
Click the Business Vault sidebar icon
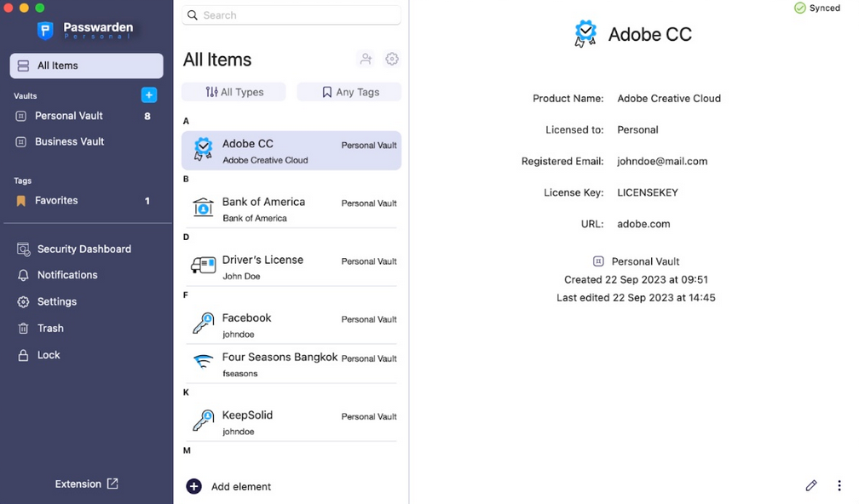(20, 141)
